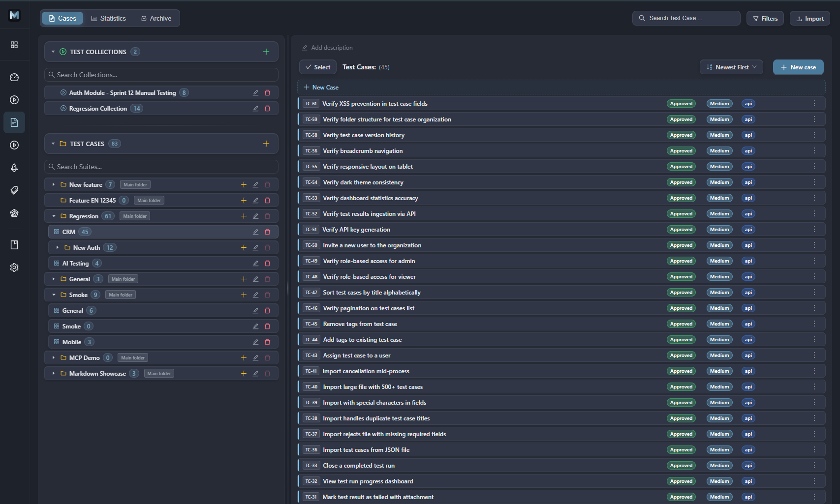The width and height of the screenshot is (840, 504).
Task: Open the speedometer gauge icon in sidebar
Action: pyautogui.click(x=14, y=77)
